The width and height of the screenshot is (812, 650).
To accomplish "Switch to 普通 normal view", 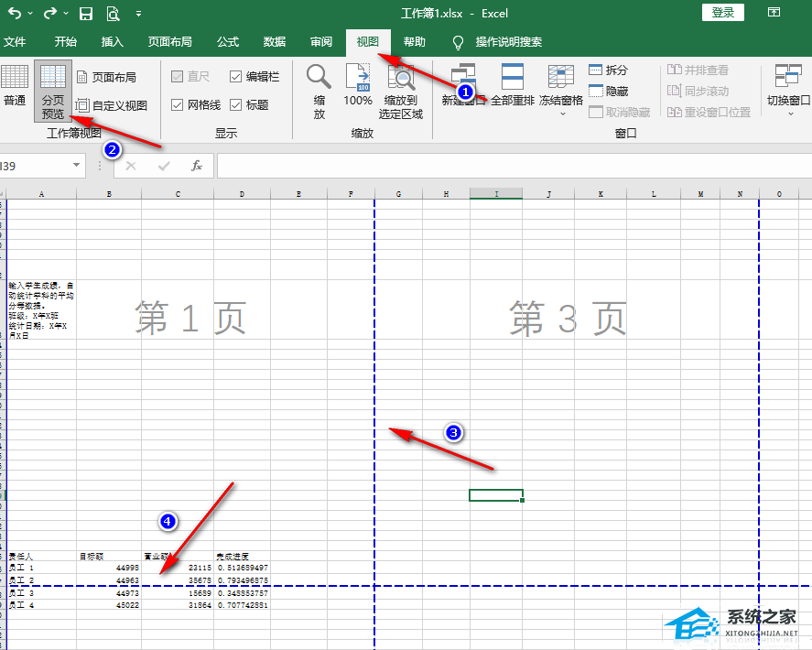I will coord(15,85).
